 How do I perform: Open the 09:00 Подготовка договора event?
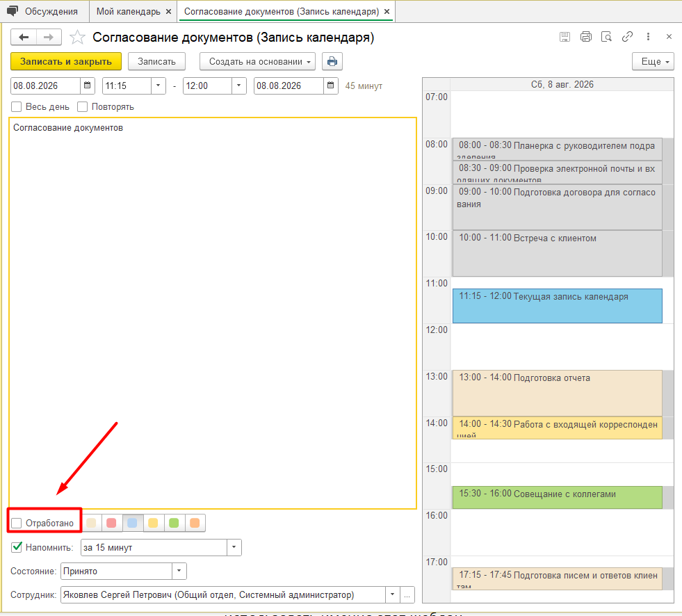[x=557, y=206]
